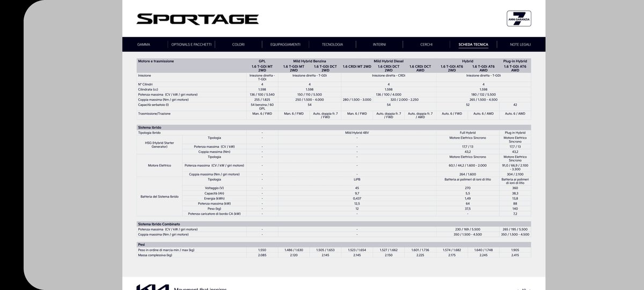Viewport: 644px width, 290px height.
Task: Click the '150 / 110 / 5.500' power value
Action: pos(310,95)
